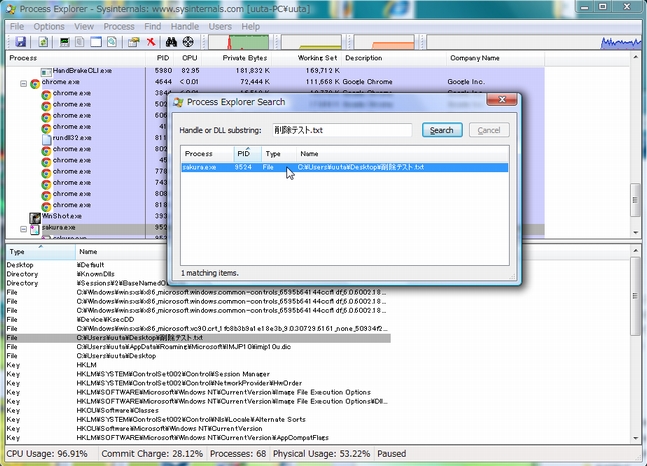Open the Handle menu
This screenshot has width=647, height=466.
coord(185,26)
